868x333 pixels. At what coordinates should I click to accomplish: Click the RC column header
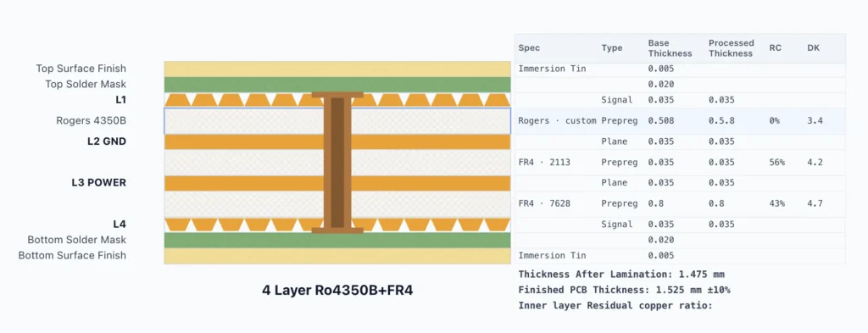point(775,48)
